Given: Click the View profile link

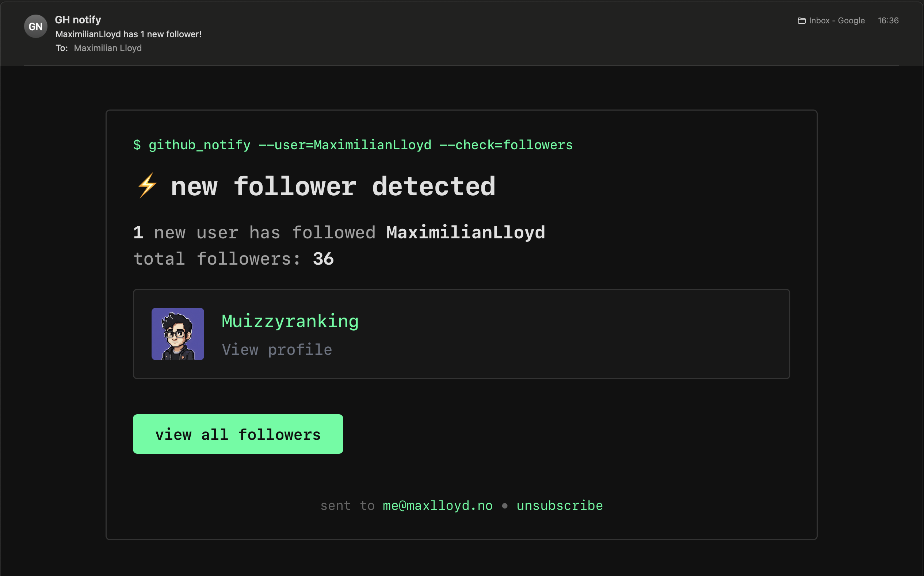Looking at the screenshot, I should point(277,349).
